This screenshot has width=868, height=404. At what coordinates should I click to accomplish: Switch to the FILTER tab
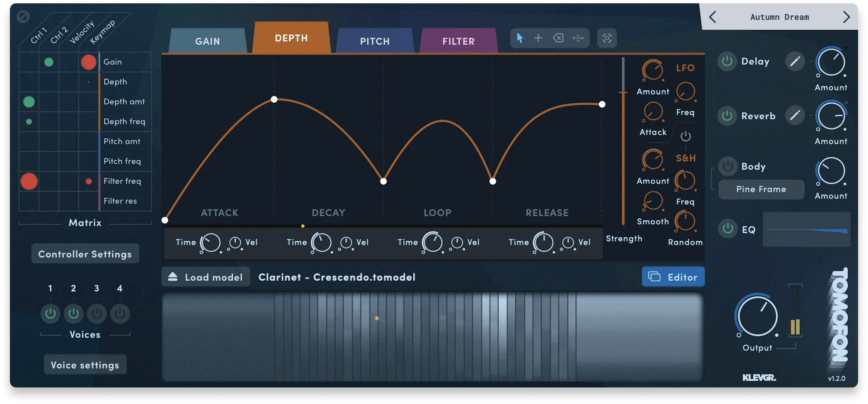coord(458,41)
